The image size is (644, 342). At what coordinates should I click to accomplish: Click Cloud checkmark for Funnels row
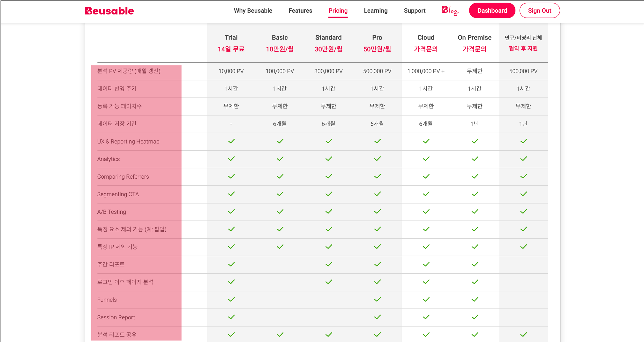426,299
